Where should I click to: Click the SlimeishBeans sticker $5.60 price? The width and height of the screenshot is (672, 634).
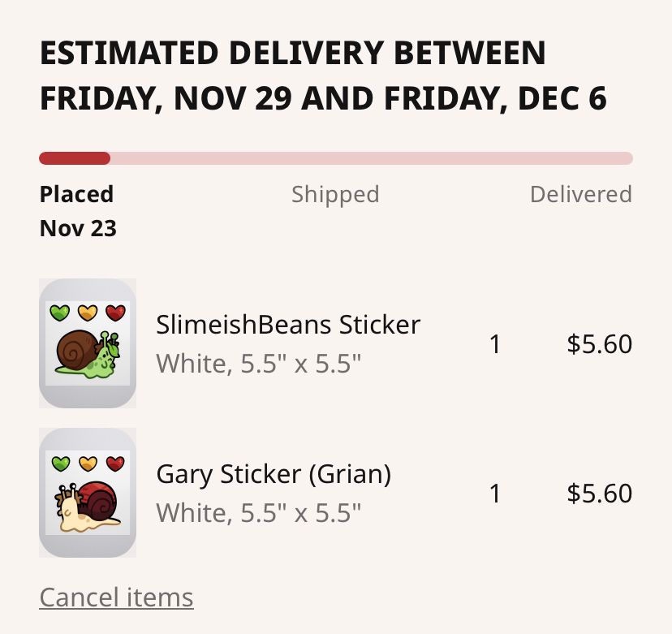(599, 344)
